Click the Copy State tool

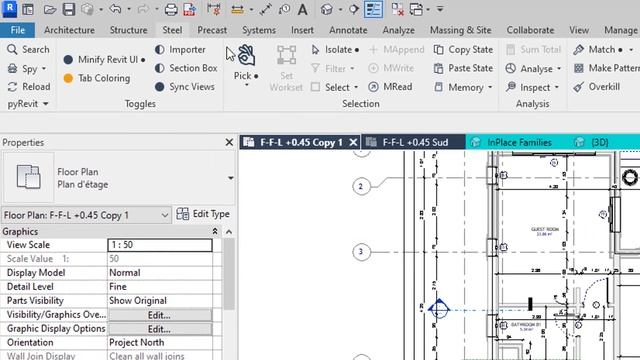[x=463, y=49]
